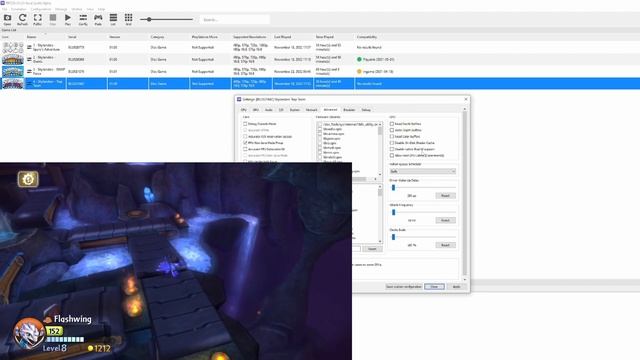
Task: Sort game list by Last Played column
Action: 282,37
